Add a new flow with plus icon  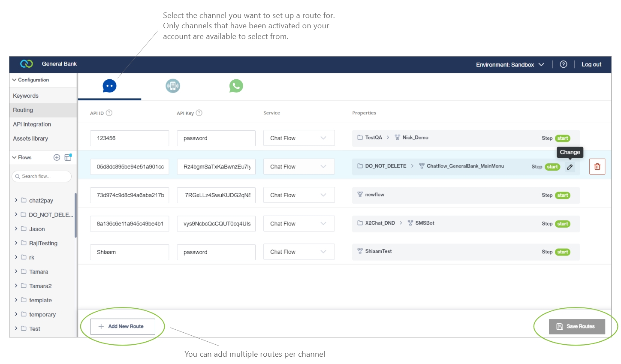click(57, 157)
